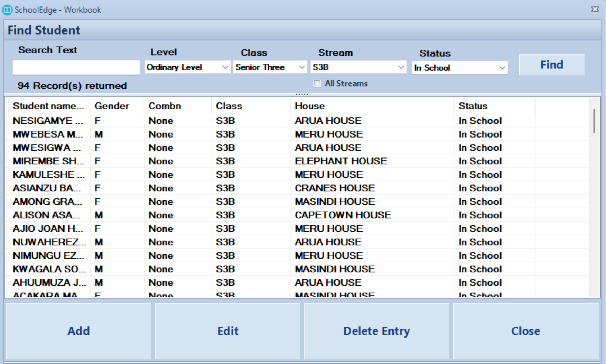This screenshot has height=364, width=606.
Task: Click the splitter grip dots above table
Action: coord(302,94)
